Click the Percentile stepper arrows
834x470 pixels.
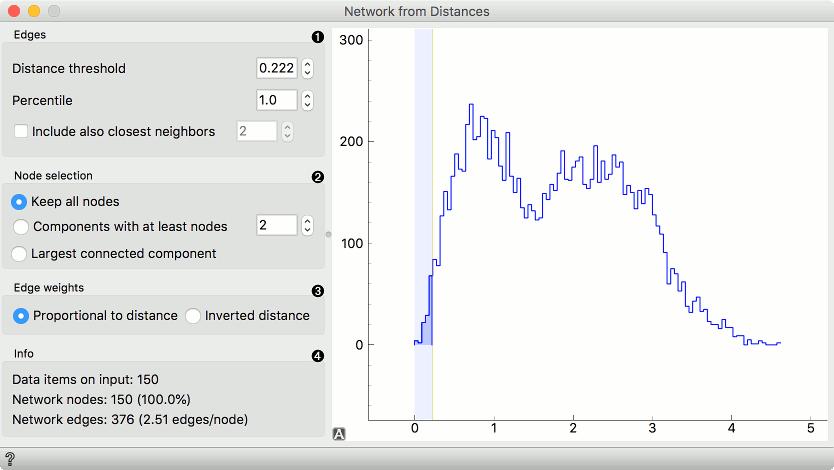pos(308,101)
